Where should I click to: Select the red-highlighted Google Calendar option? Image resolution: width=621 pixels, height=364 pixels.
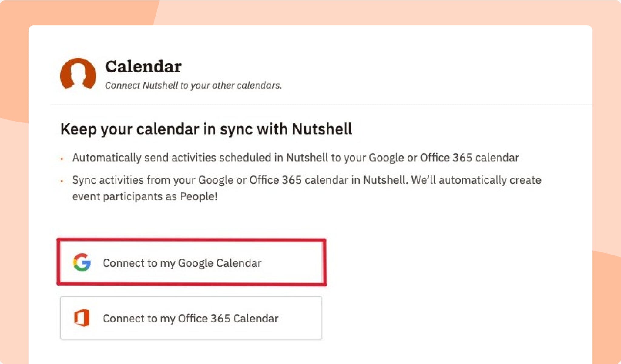tap(191, 262)
